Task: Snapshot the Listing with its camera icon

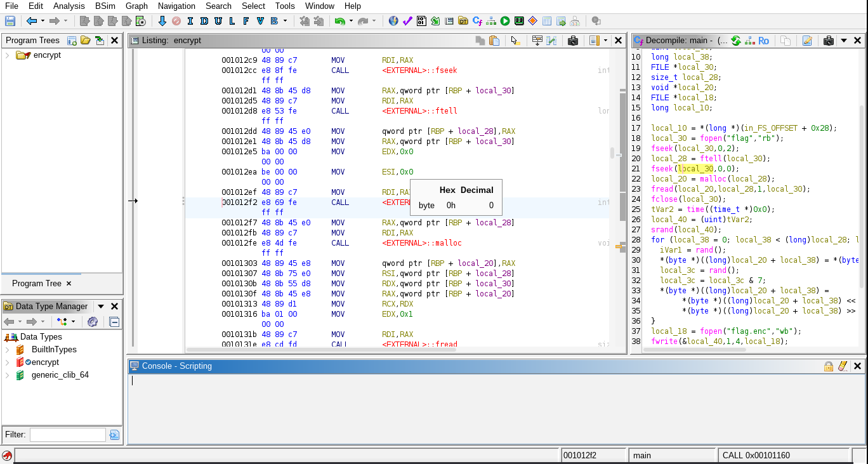Action: 573,40
